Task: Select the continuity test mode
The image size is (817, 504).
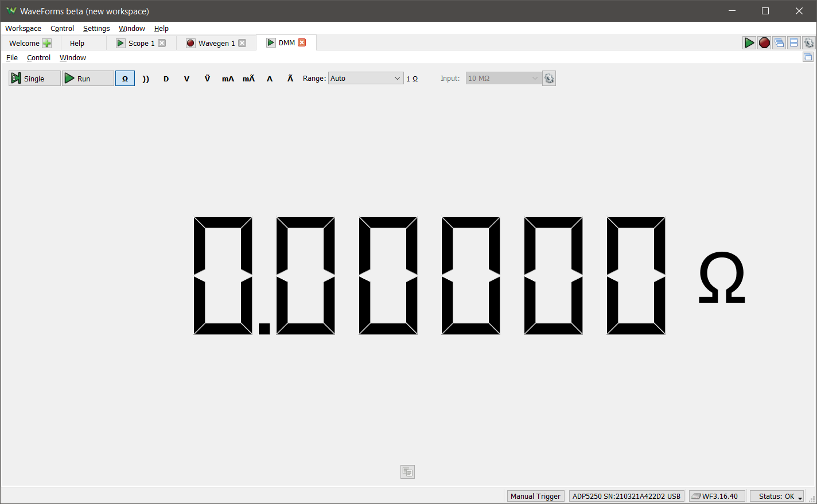Action: click(146, 79)
